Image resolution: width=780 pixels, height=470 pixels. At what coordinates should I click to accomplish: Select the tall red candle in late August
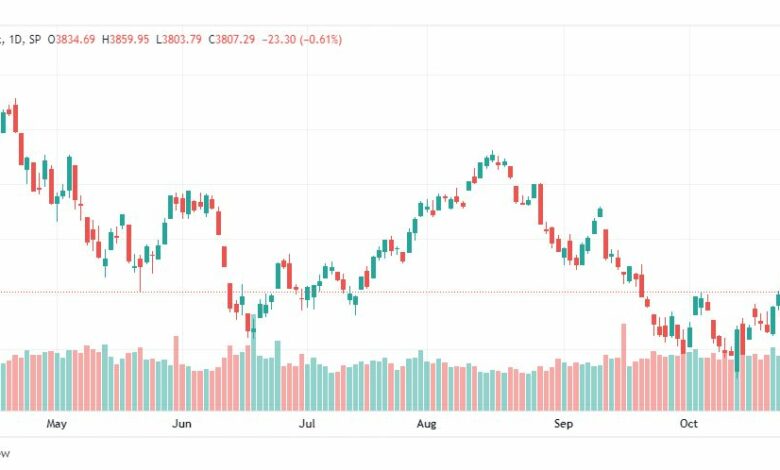541,204
